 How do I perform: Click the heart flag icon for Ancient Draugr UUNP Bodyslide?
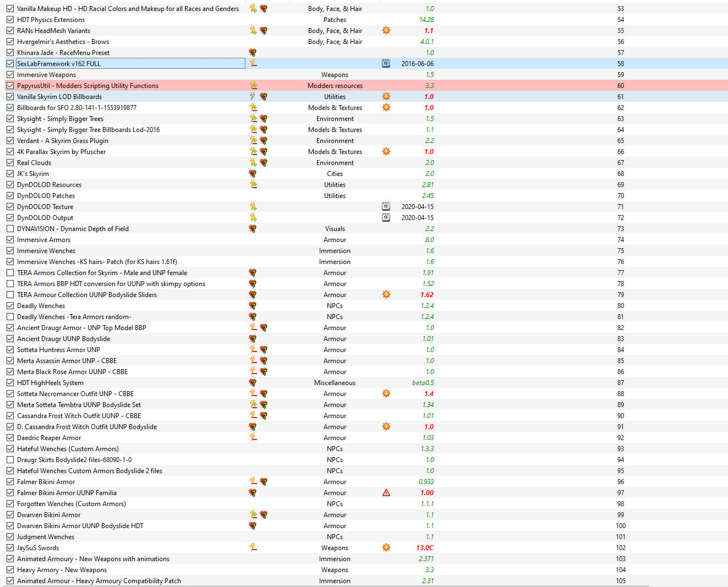click(x=253, y=338)
